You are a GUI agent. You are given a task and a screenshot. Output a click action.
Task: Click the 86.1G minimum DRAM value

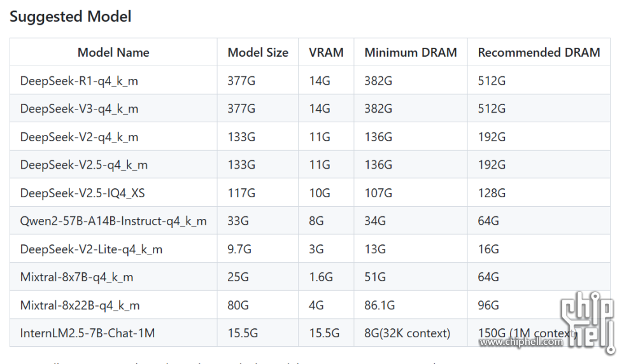[379, 305]
